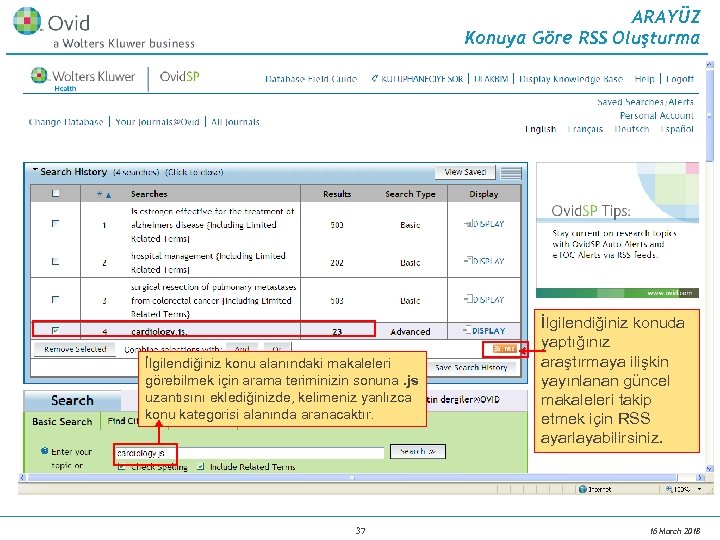Click in the topic search input field

click(x=249, y=453)
